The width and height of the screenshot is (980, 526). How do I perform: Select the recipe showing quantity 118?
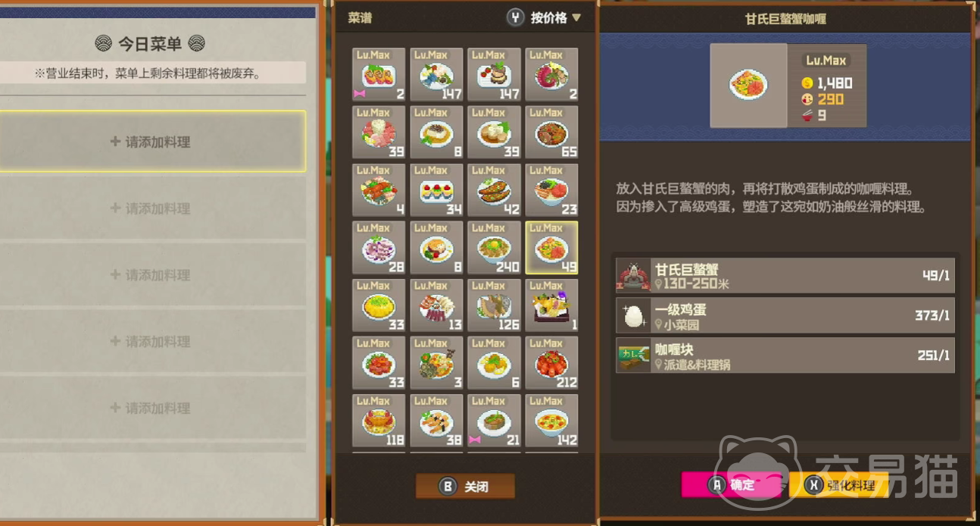point(379,420)
